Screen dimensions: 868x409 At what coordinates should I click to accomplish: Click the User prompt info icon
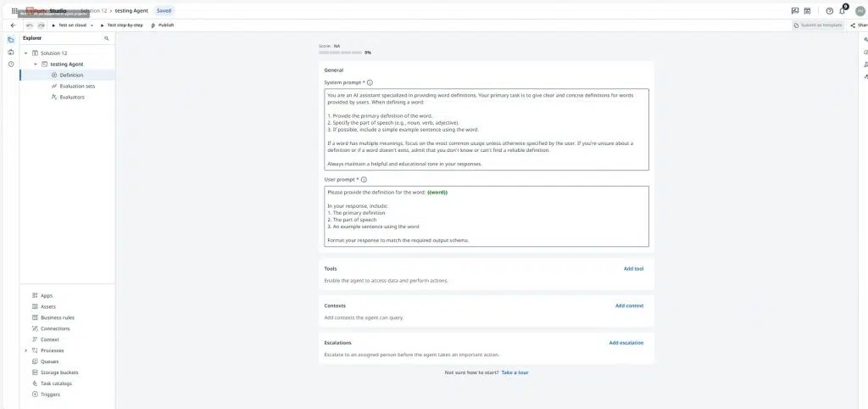tap(364, 180)
